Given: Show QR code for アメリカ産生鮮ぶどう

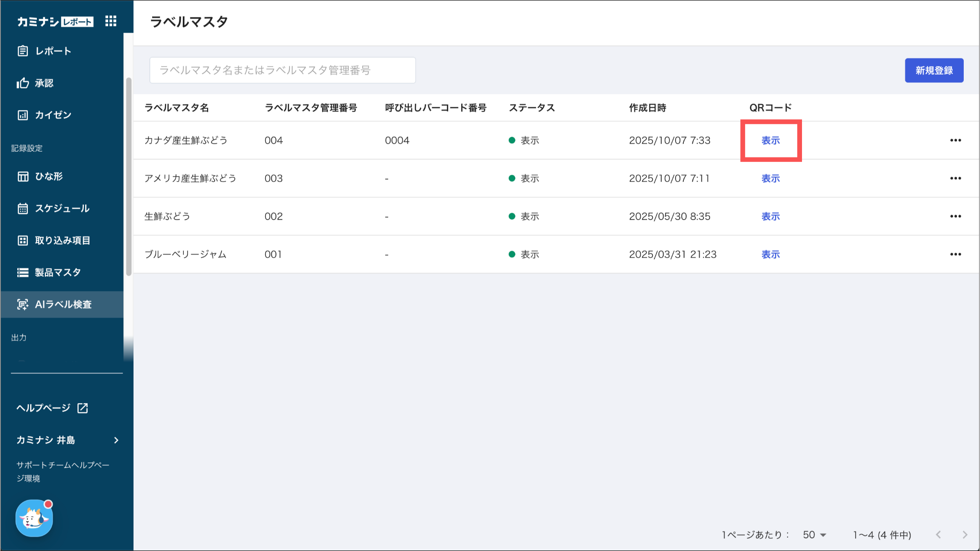Looking at the screenshot, I should click(770, 179).
